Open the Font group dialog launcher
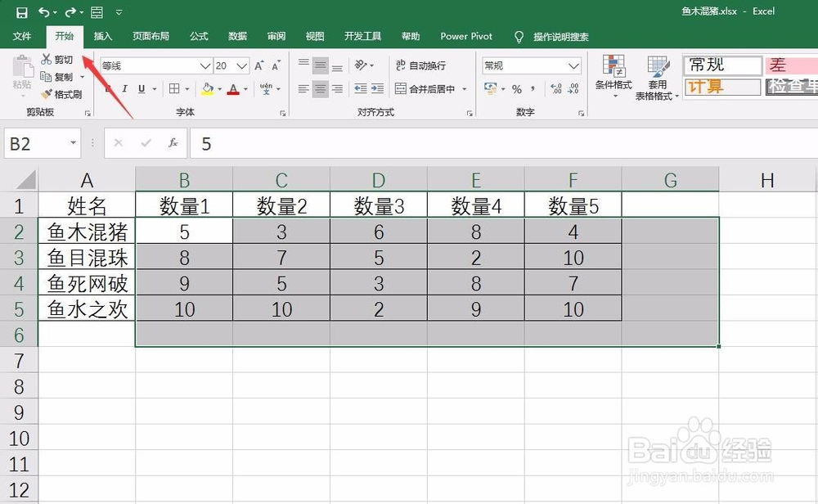This screenshot has width=818, height=504. click(x=283, y=113)
